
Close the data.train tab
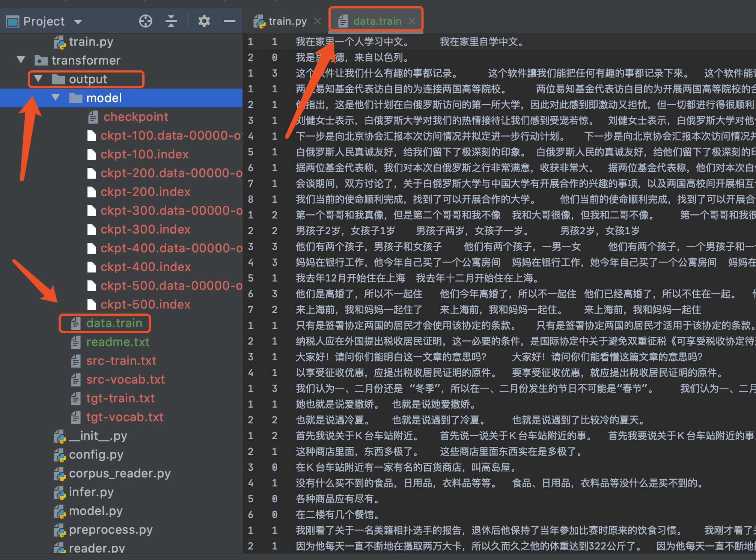tap(412, 21)
